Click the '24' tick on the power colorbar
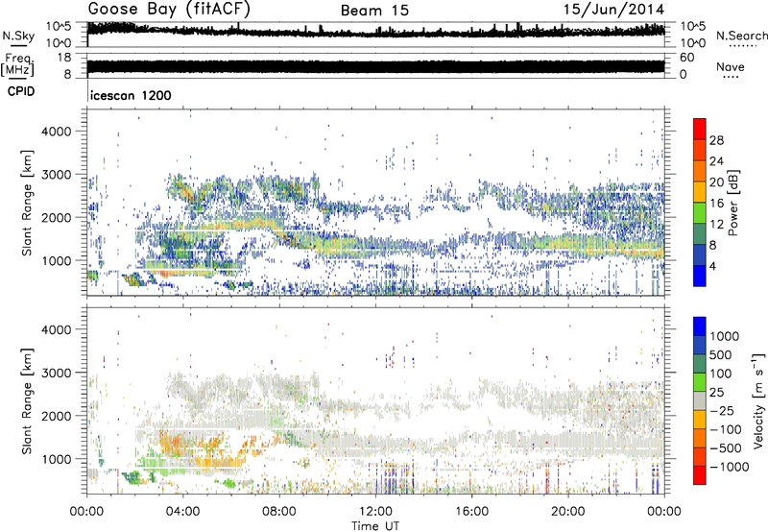The image size is (768, 532). tap(716, 161)
